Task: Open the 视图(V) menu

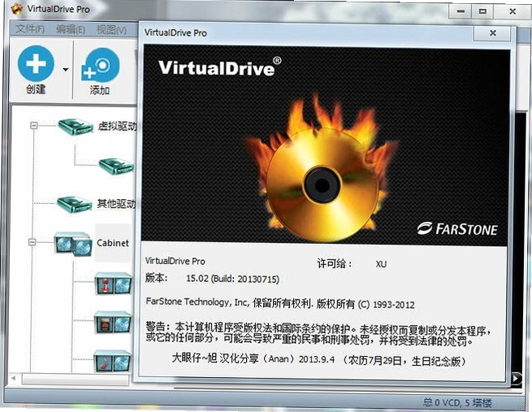Action: (x=111, y=29)
